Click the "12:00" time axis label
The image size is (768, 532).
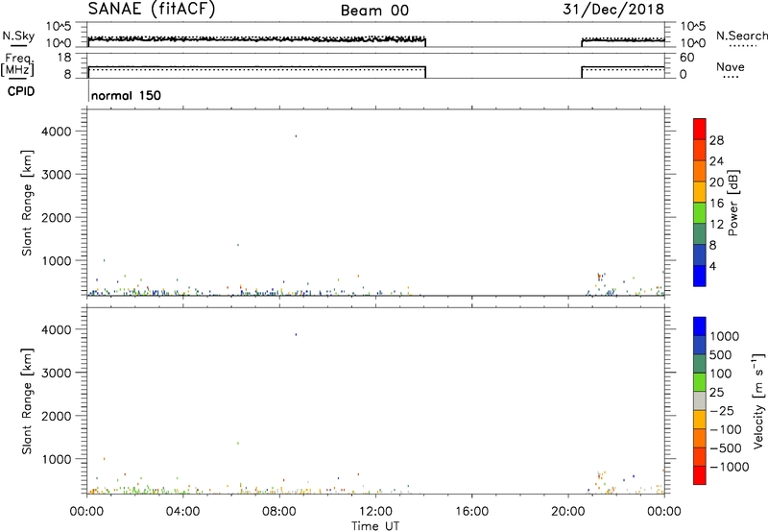point(375,512)
